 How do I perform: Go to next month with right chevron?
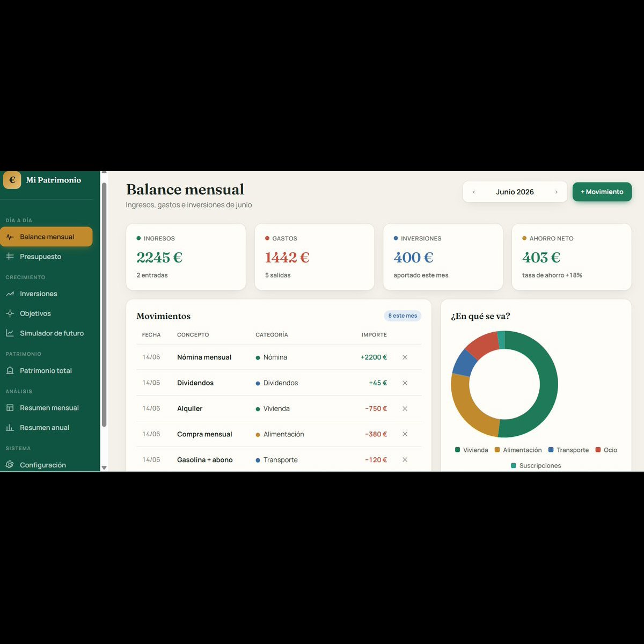pyautogui.click(x=556, y=192)
